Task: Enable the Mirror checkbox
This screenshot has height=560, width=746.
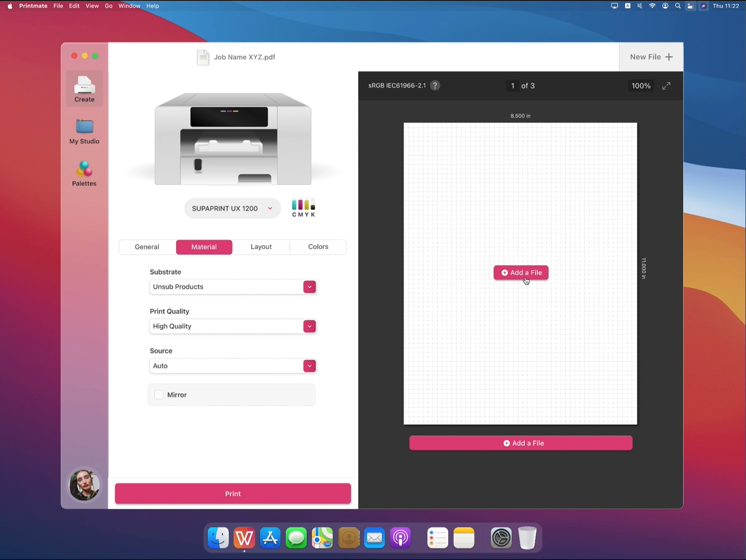Action: [x=159, y=394]
